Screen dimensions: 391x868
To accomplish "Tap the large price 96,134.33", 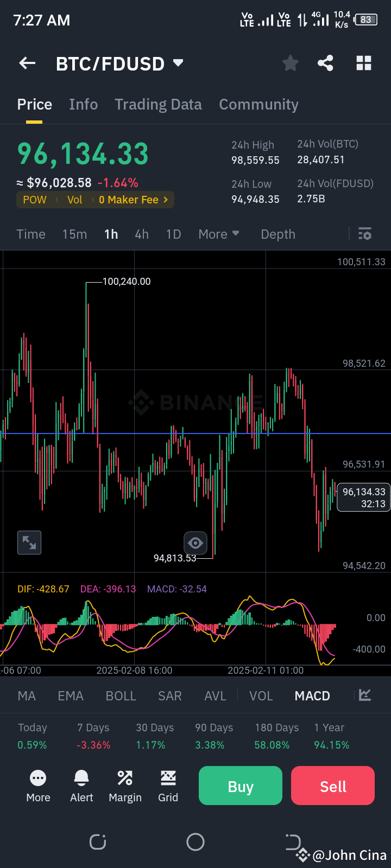I will (83, 154).
